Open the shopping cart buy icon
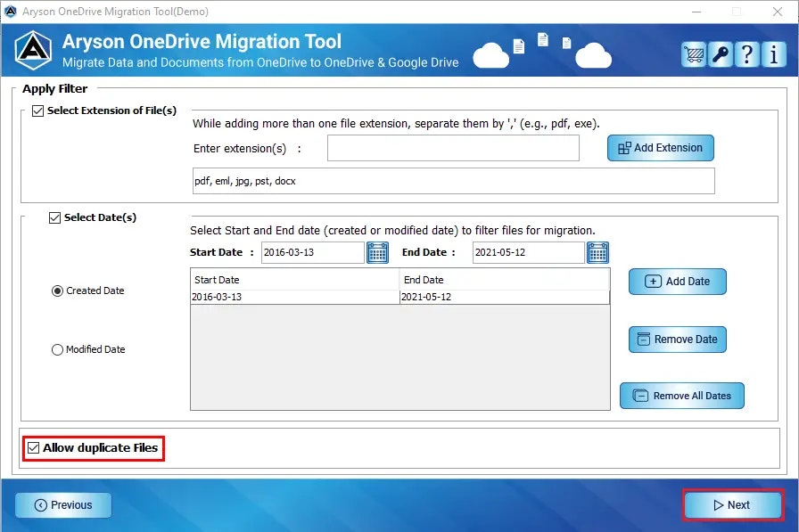Screen dimensions: 799x532 point(694,54)
